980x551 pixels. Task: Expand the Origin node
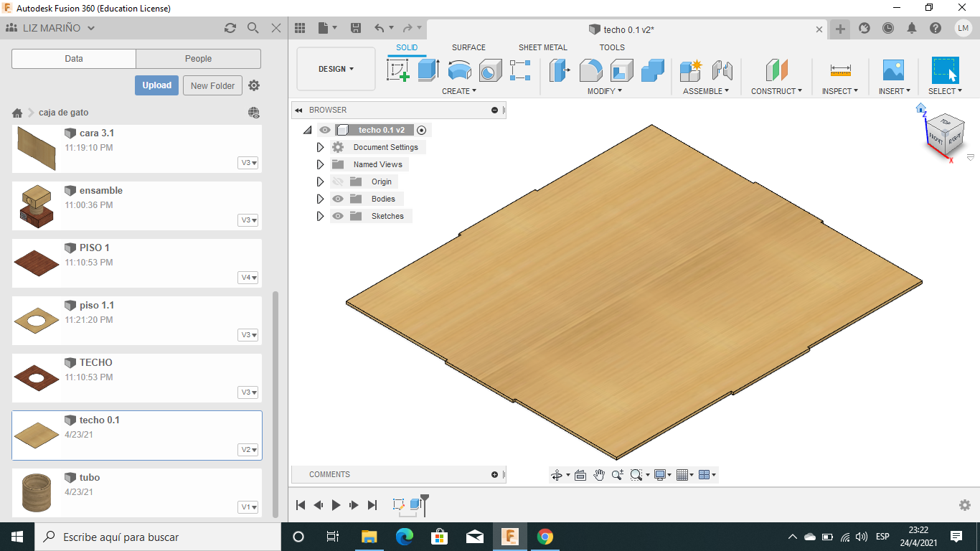(321, 182)
